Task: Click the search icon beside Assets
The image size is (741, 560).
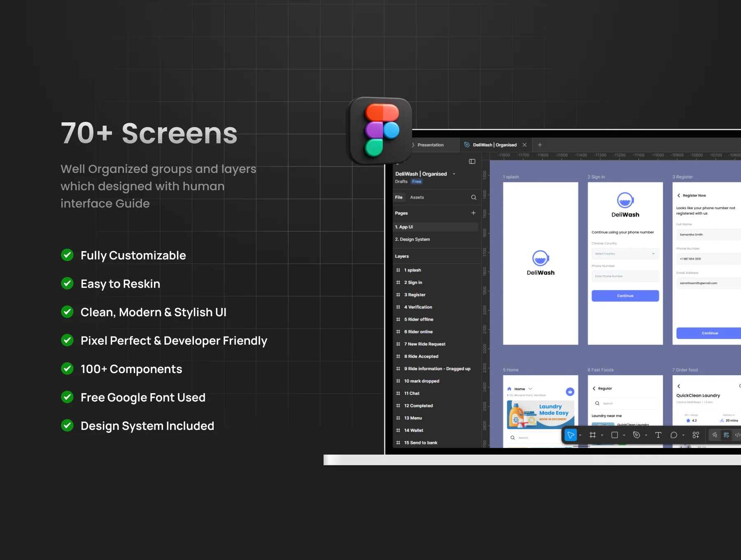Action: pos(474,197)
